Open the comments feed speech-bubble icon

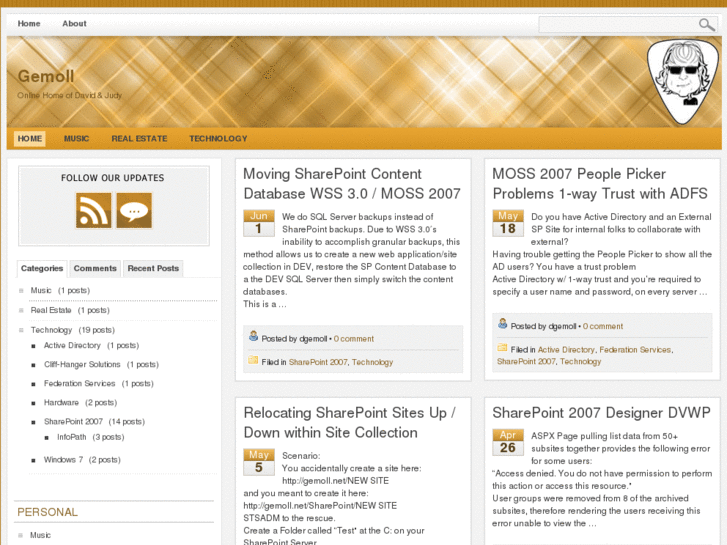pyautogui.click(x=134, y=211)
